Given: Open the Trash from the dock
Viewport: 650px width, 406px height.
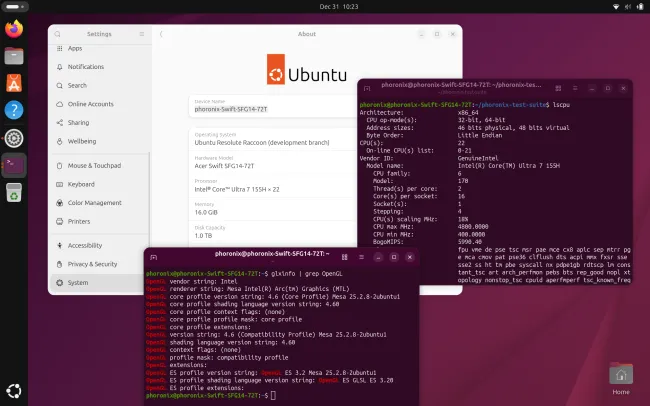Looking at the screenshot, I should (x=14, y=192).
